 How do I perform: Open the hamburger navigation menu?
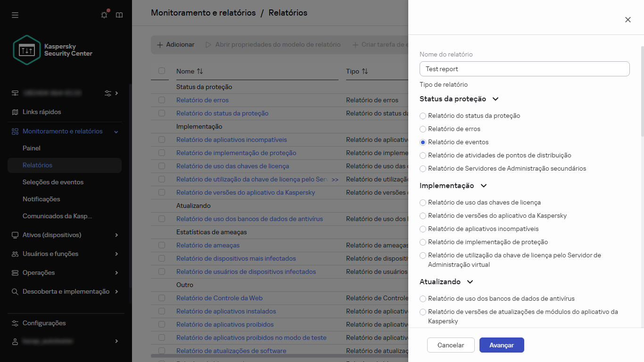(15, 15)
